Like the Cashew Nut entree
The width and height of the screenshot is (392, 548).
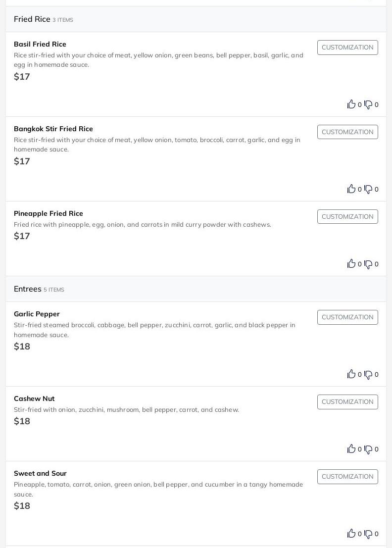click(x=351, y=448)
